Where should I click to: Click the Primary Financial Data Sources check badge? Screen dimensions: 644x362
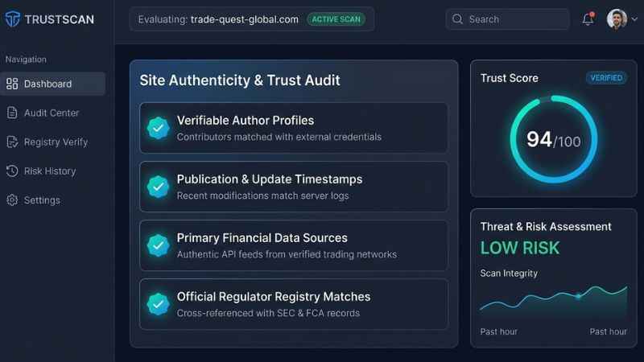(158, 245)
